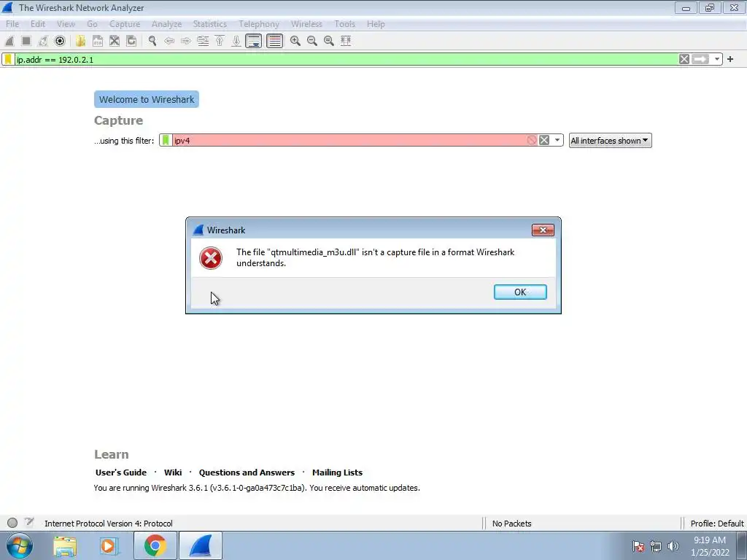Click the Go back left arrow icon
This screenshot has height=560, width=747.
point(169,41)
